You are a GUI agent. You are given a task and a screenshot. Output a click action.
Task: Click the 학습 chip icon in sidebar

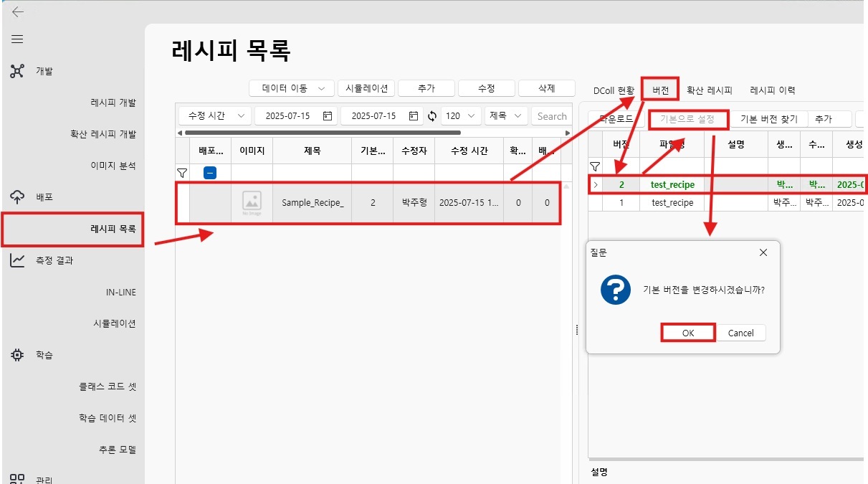point(18,355)
